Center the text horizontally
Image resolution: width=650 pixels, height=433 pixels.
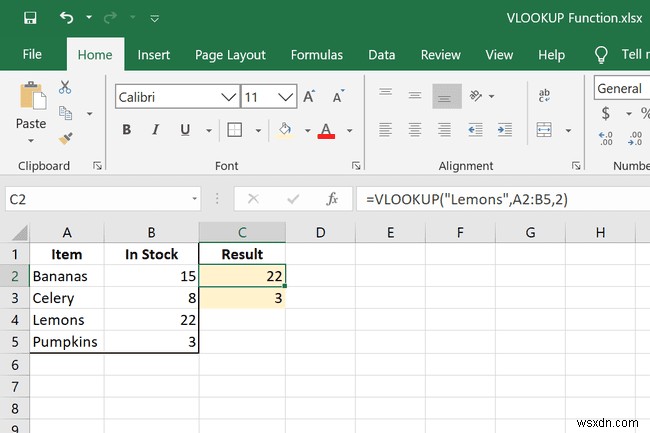click(x=415, y=130)
